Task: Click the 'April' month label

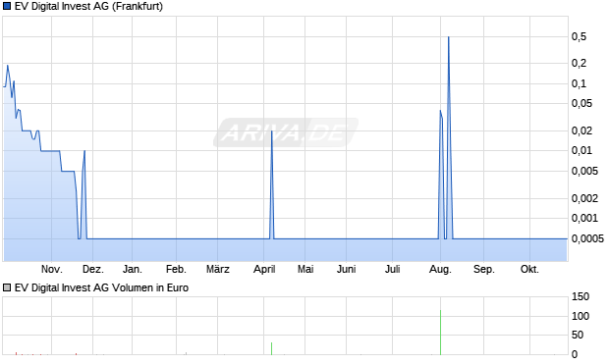Action: pos(264,269)
